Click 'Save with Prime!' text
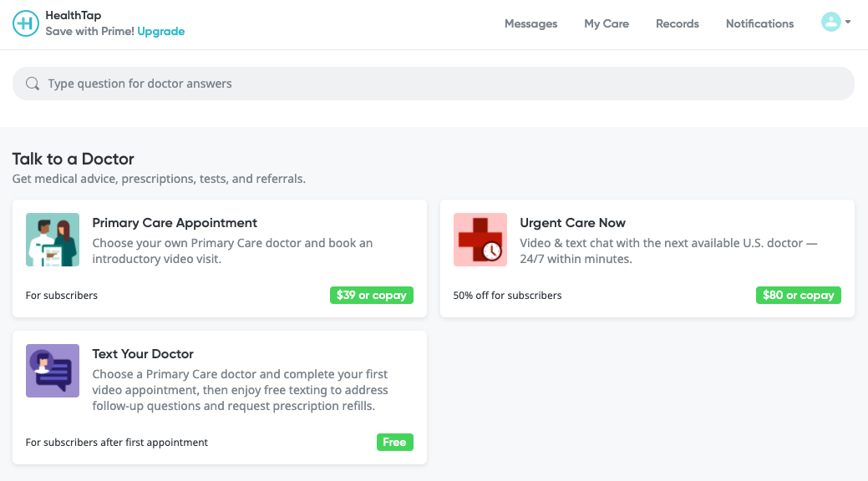 pos(89,32)
